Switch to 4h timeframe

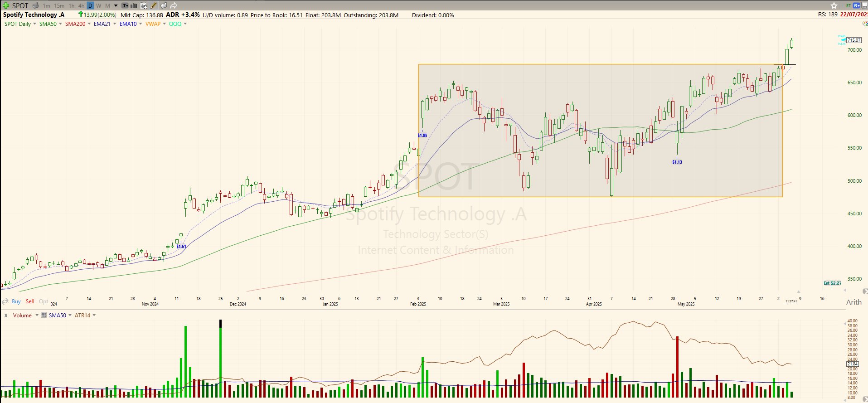tap(82, 6)
